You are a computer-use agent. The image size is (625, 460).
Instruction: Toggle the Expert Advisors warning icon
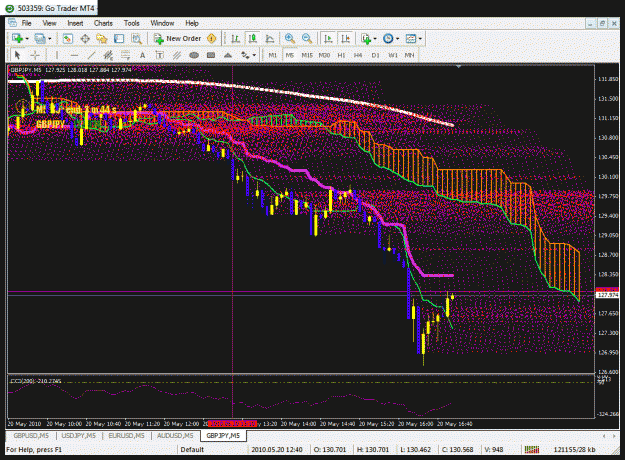pyautogui.click(x=212, y=39)
